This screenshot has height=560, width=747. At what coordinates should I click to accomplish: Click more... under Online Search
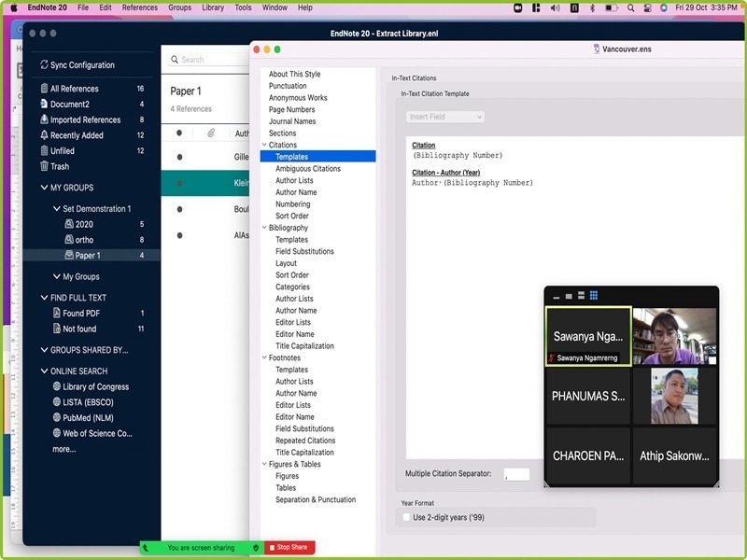pyautogui.click(x=64, y=449)
